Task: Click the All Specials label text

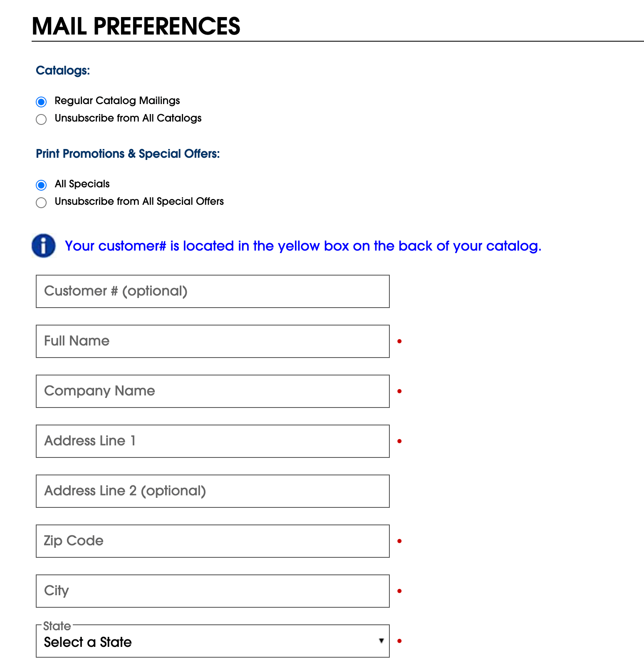Action: pyautogui.click(x=82, y=184)
